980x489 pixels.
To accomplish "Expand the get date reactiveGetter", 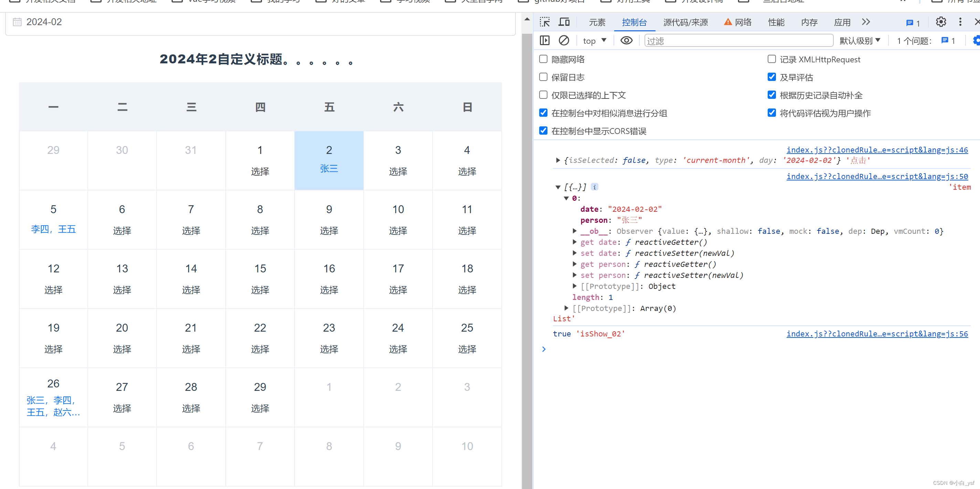I will click(x=574, y=242).
